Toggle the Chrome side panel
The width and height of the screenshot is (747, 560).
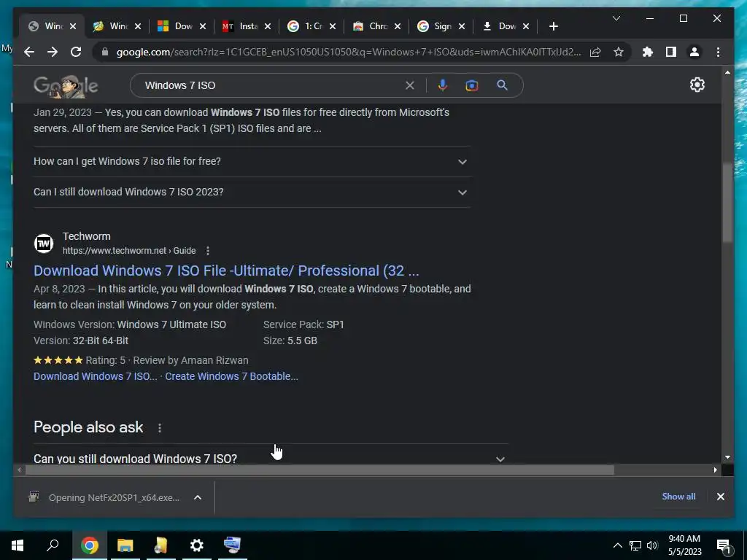671,52
